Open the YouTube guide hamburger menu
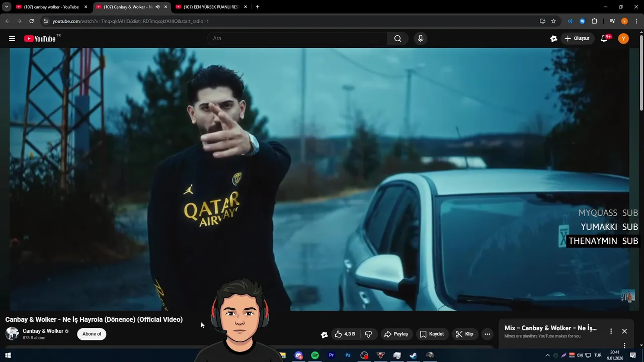 pos(12,39)
